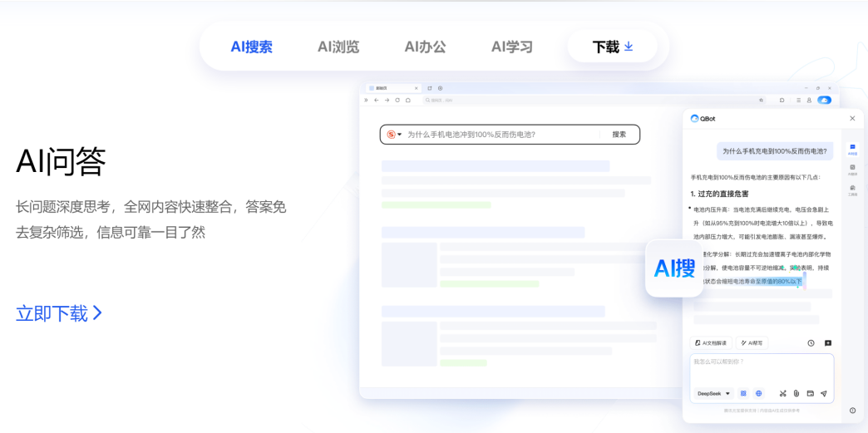Open the DeepSeek model dropdown

click(x=713, y=393)
